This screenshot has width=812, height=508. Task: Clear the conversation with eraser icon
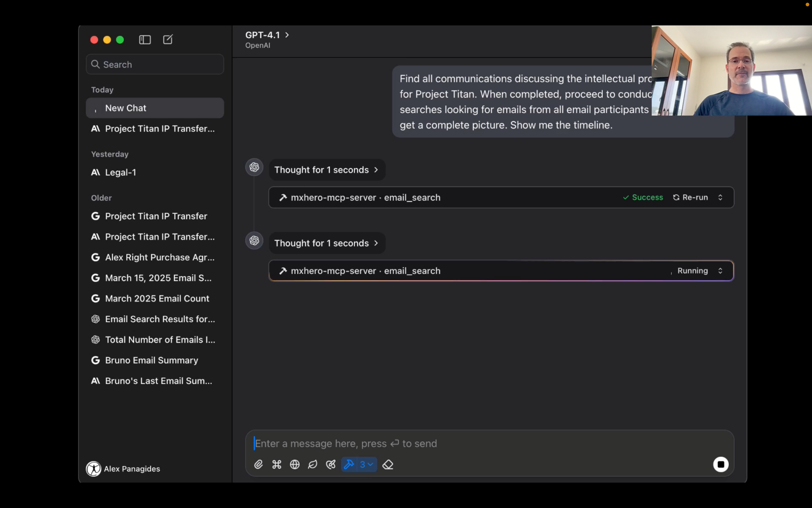(388, 464)
